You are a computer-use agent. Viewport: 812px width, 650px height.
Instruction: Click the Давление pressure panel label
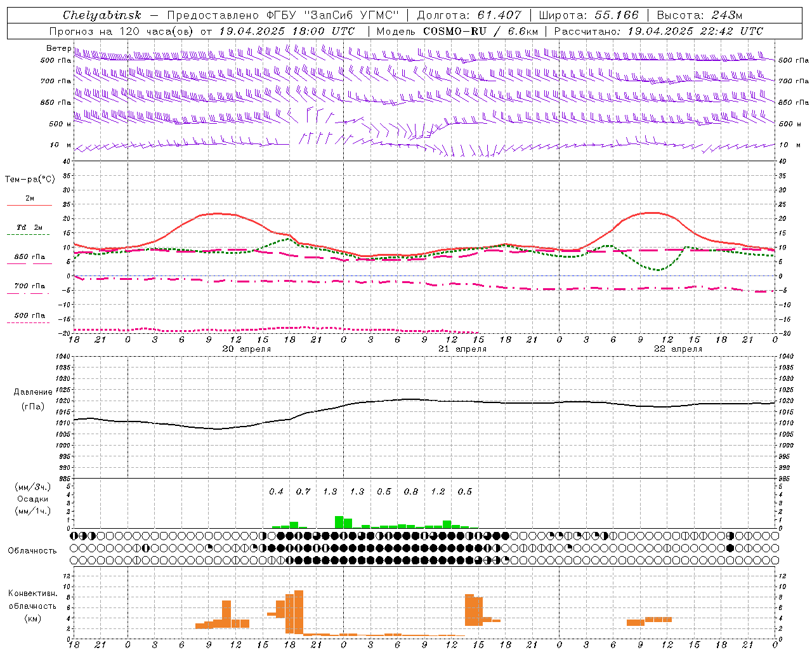click(33, 392)
